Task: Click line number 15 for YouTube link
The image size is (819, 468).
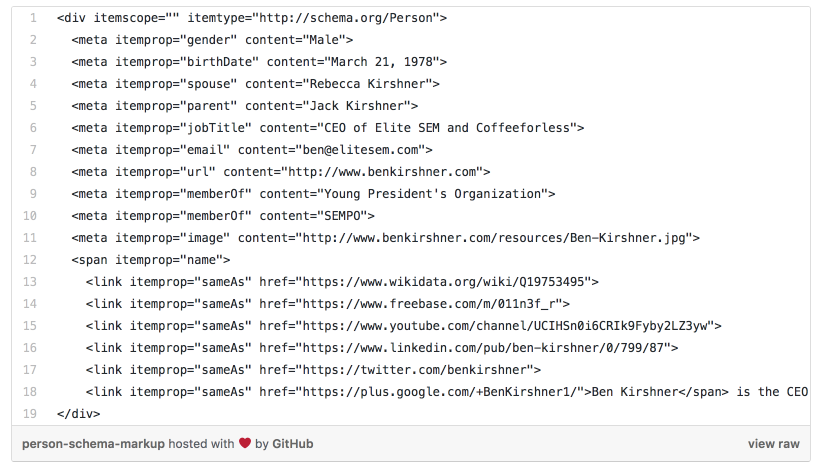Action: pos(30,326)
